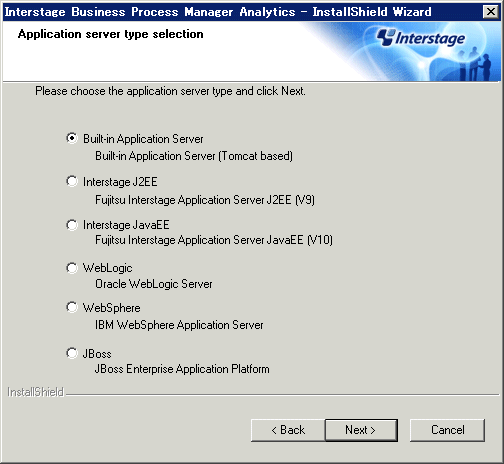Click the 'Oracle WebLogic Server' description text
The height and width of the screenshot is (464, 504).
[x=154, y=284]
